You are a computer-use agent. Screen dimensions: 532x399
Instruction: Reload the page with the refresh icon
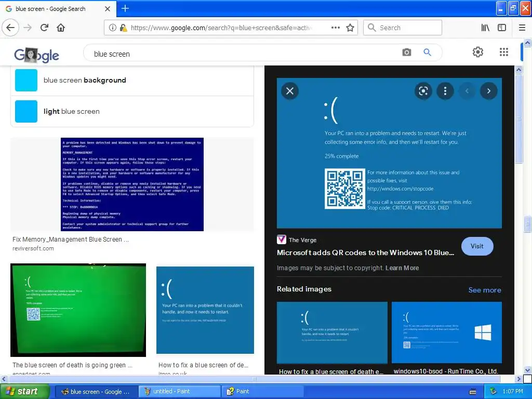pyautogui.click(x=45, y=28)
